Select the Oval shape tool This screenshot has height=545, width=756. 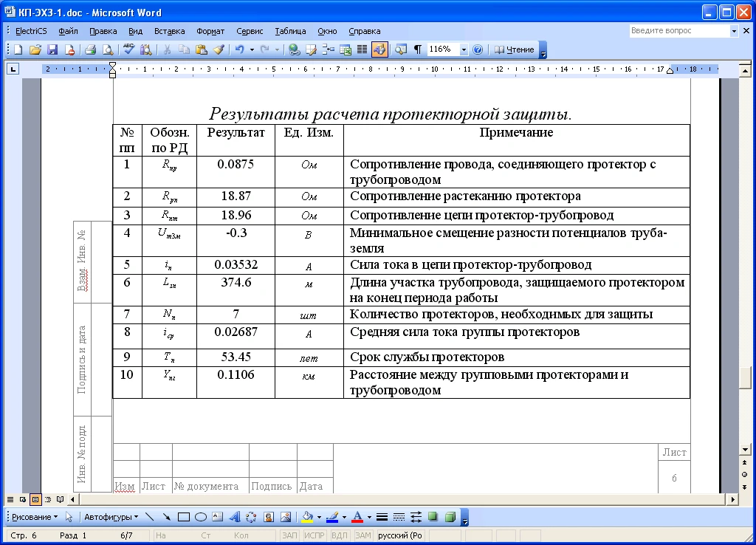200,517
